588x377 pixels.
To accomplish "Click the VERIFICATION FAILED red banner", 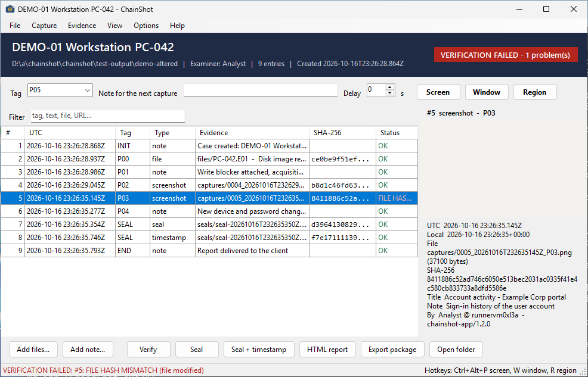I will [x=506, y=55].
